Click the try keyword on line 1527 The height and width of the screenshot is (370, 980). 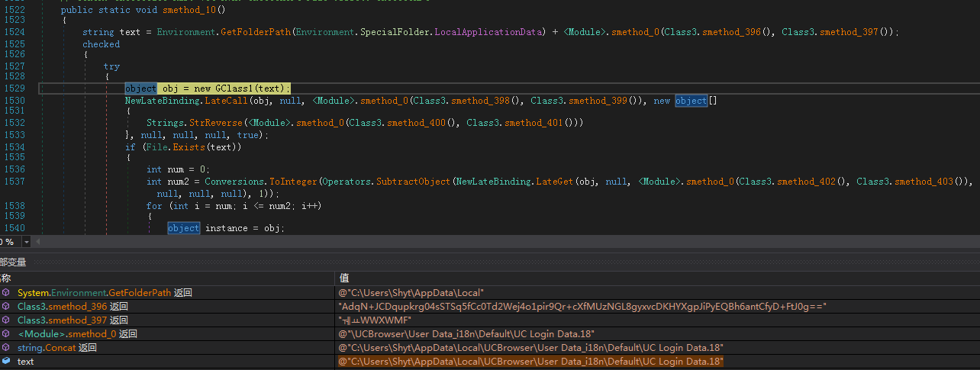111,66
